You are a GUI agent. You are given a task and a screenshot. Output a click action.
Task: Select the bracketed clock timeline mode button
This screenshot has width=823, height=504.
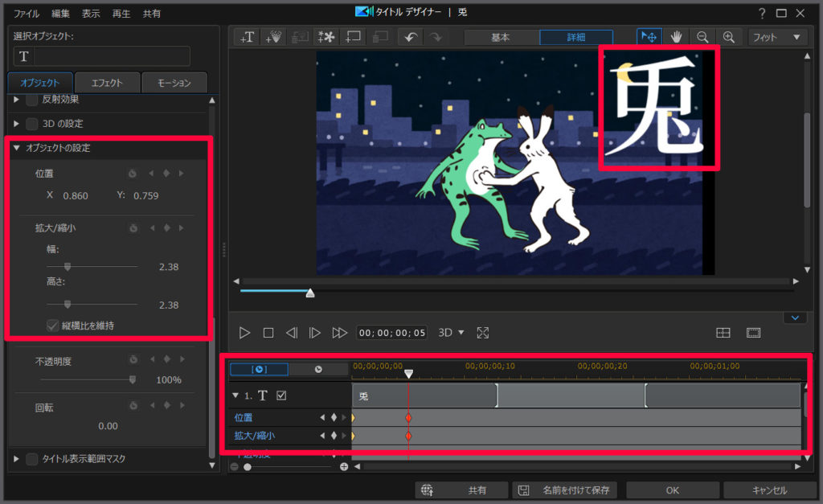coord(260,370)
